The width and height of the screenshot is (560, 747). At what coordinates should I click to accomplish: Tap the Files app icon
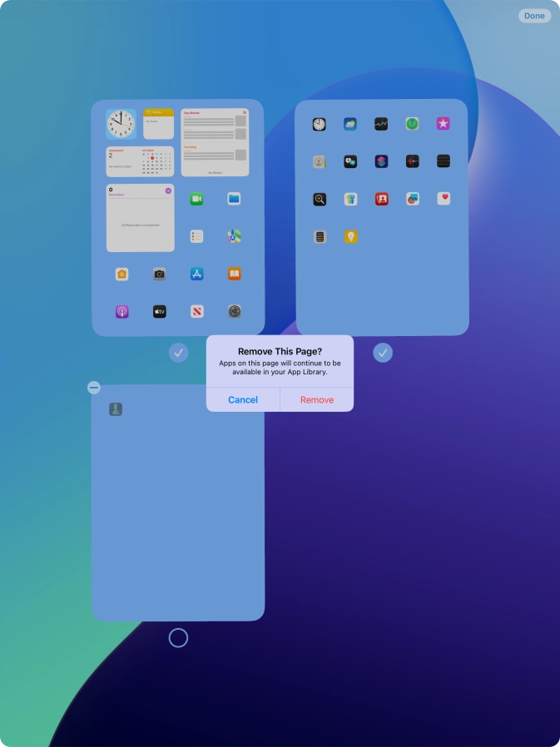(x=234, y=199)
